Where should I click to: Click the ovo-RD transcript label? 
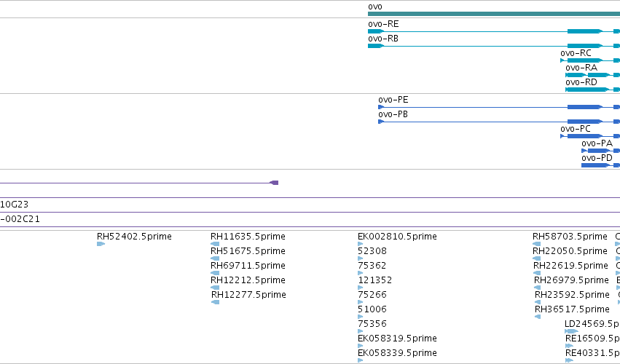click(x=581, y=82)
